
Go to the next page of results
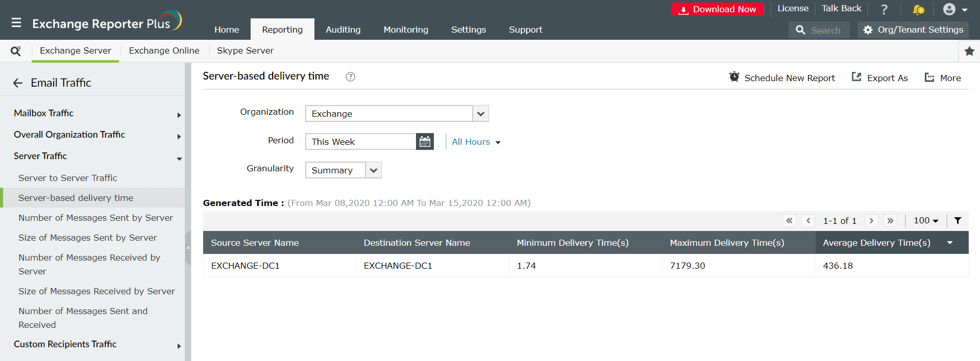coord(871,221)
